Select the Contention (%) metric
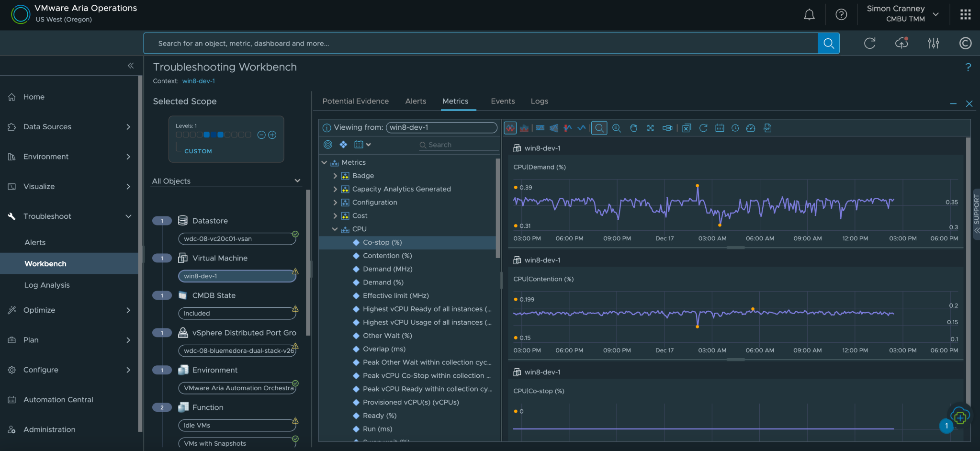The width and height of the screenshot is (980, 451). tap(387, 255)
